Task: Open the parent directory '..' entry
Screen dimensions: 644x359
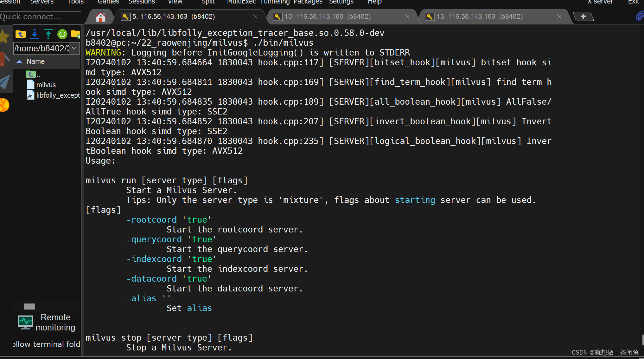Action: (33, 75)
